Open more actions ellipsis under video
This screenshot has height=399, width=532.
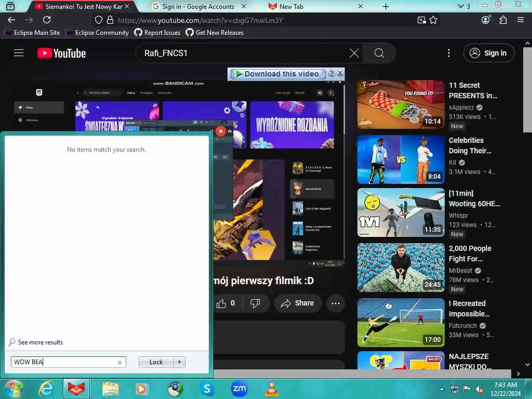(x=336, y=303)
